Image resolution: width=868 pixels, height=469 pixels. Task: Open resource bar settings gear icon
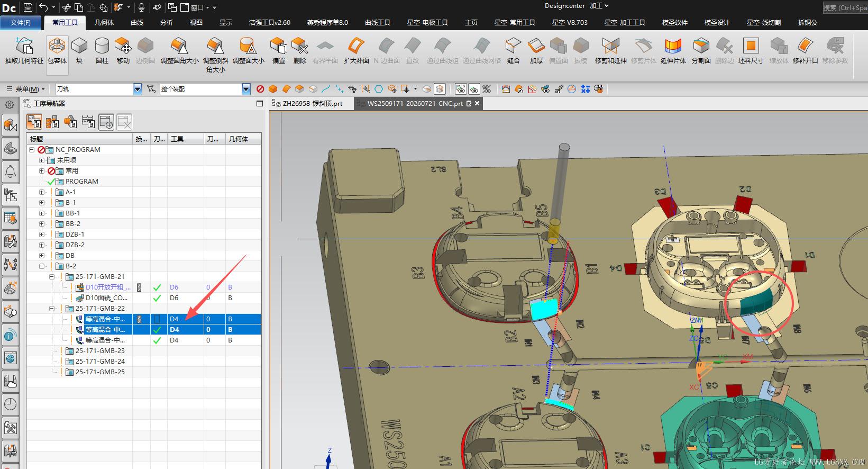(x=10, y=105)
